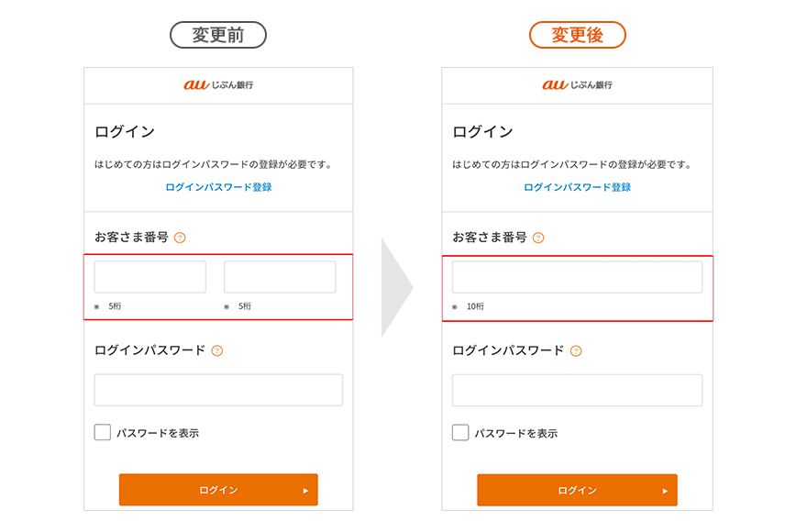The image size is (796, 532).
Task: Focus the single 10桁 customer number field
Action: coord(577,277)
